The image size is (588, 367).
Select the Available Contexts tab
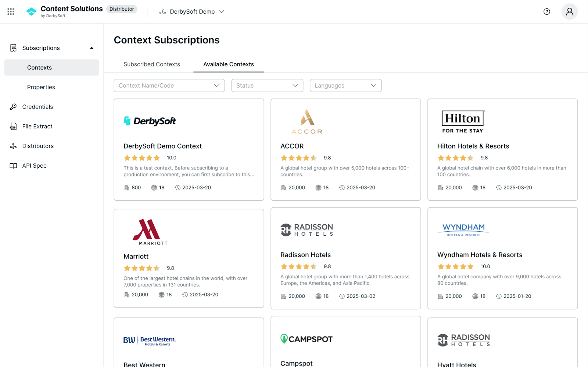point(229,64)
